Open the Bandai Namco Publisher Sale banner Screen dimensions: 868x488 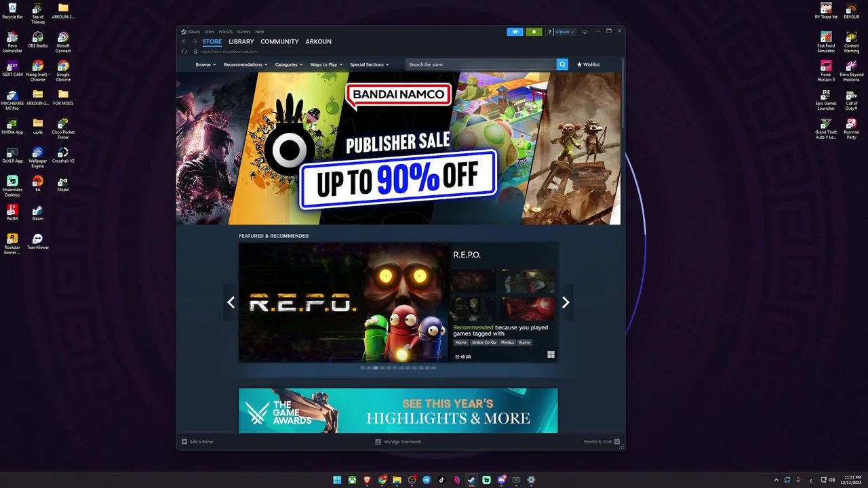pyautogui.click(x=398, y=148)
